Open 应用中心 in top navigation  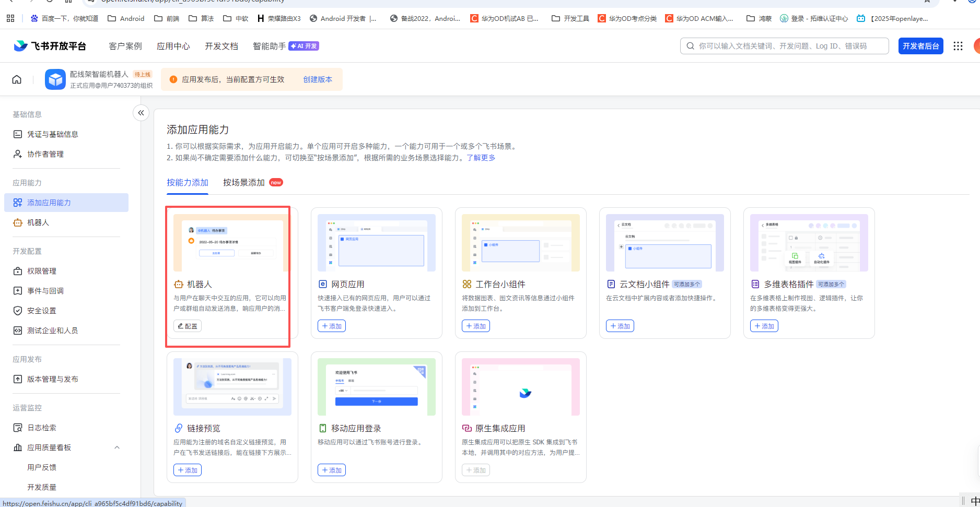tap(173, 46)
